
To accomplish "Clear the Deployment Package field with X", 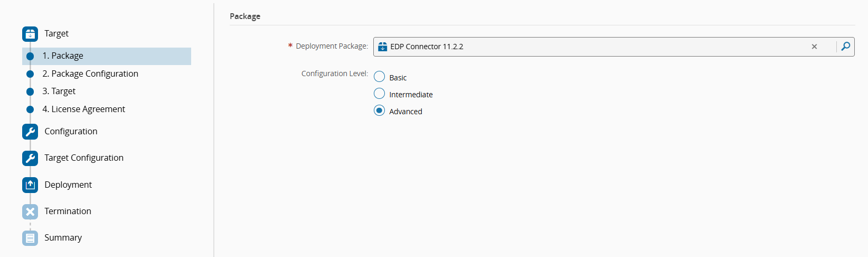I will pyautogui.click(x=814, y=47).
